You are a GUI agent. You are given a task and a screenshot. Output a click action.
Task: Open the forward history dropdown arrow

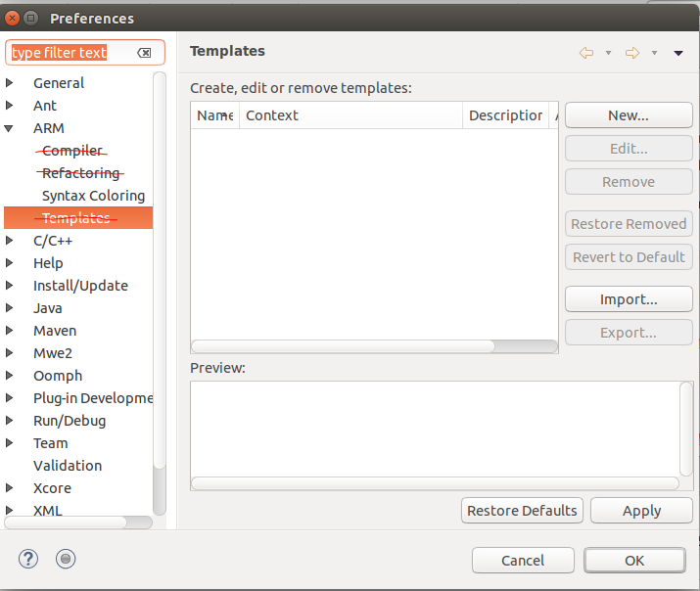pyautogui.click(x=654, y=53)
